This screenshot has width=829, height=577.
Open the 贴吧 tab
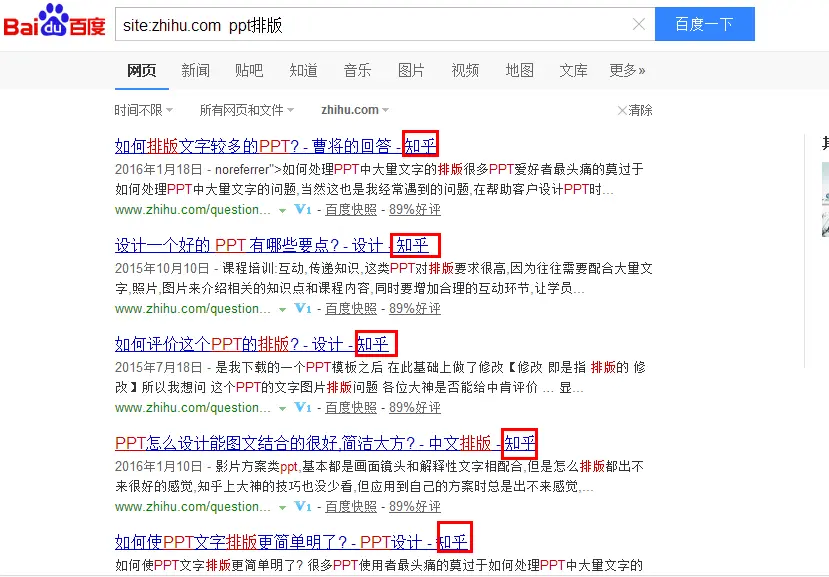pyautogui.click(x=249, y=70)
